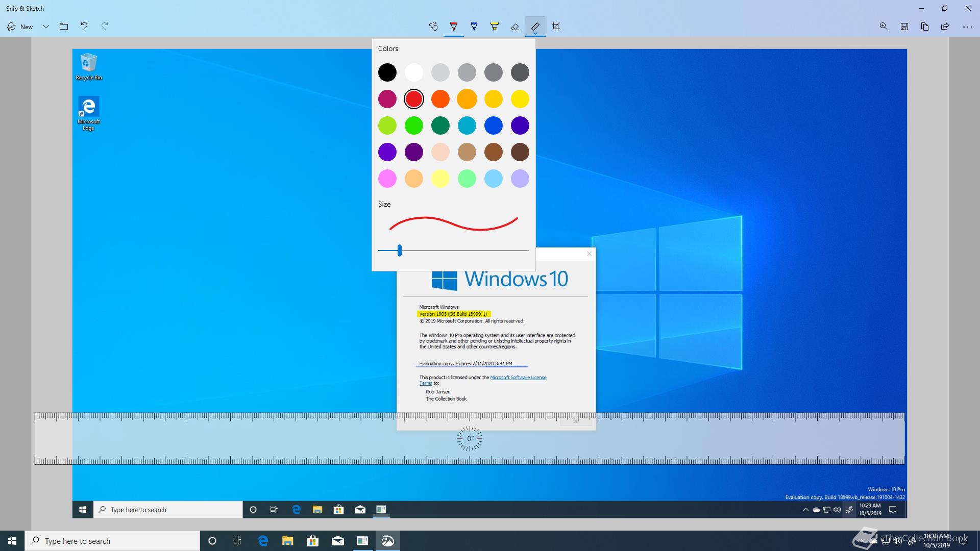This screenshot has width=980, height=551.
Task: Pick the blue color swatch
Action: coord(494,126)
